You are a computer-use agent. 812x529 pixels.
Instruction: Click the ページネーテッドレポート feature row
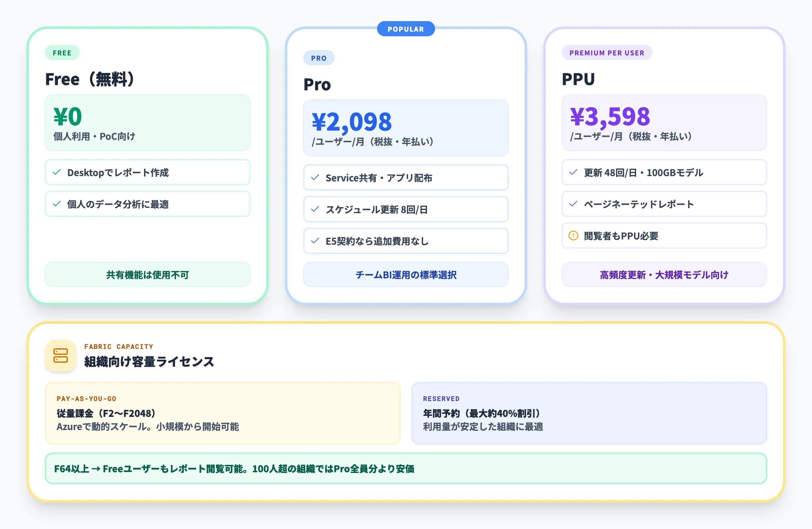point(664,204)
